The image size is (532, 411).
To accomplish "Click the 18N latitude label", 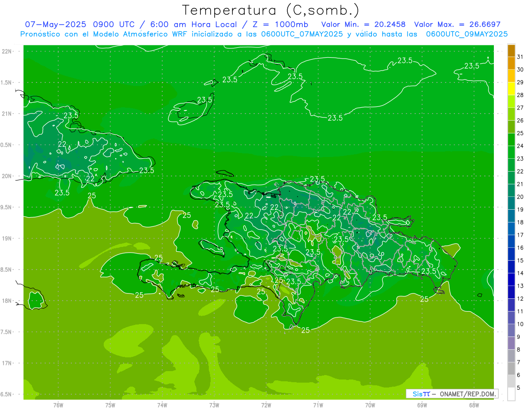I will click(7, 301).
